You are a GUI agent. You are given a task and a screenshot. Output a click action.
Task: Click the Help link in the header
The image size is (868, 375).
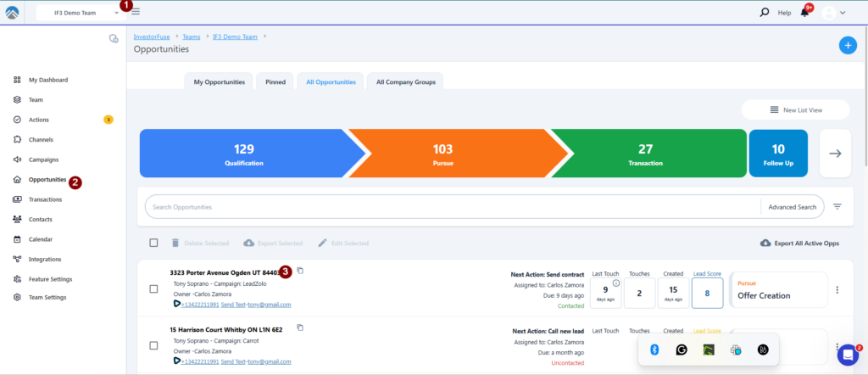[784, 13]
